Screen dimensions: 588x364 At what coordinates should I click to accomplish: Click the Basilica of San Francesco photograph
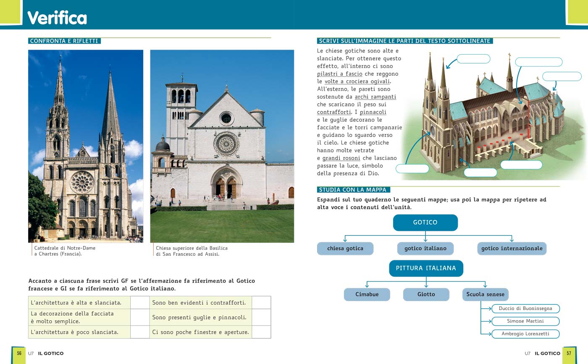click(x=222, y=146)
